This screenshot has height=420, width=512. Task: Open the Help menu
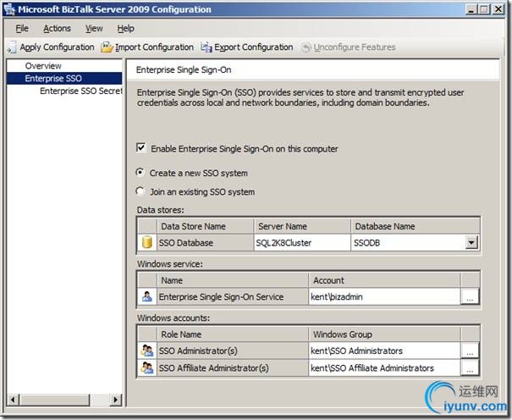click(126, 29)
